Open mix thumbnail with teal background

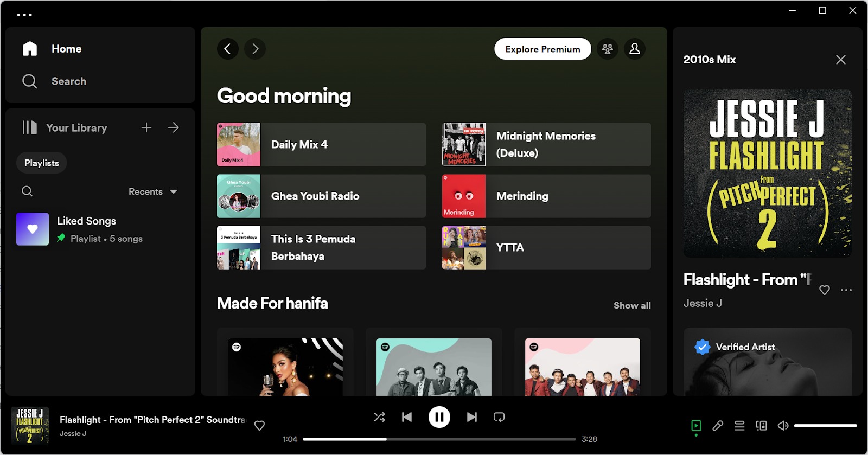434,367
